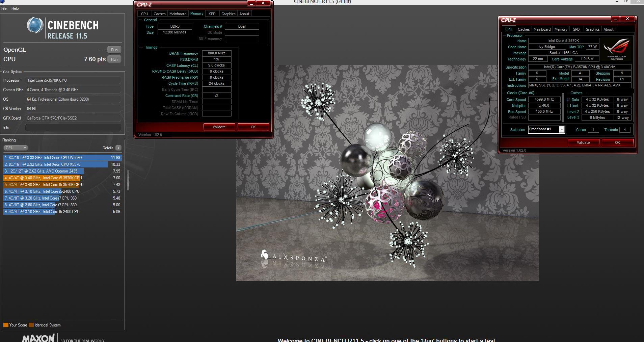Click memory Size field 12288 MBytes
The image size is (644, 342).
pyautogui.click(x=175, y=32)
